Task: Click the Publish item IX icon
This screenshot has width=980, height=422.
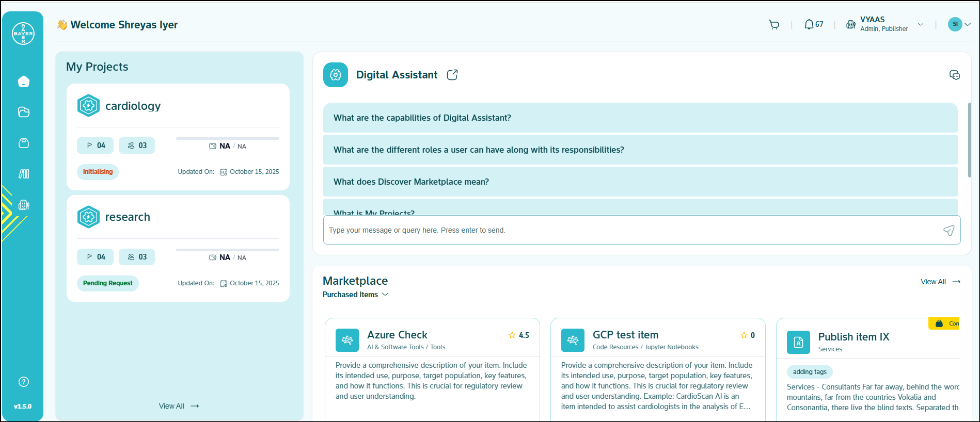Action: tap(798, 342)
